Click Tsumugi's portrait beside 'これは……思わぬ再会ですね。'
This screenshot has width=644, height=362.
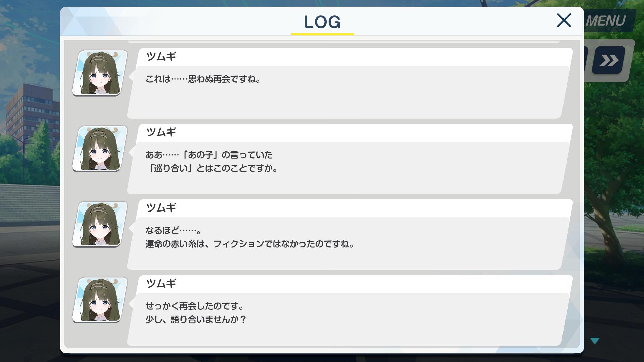point(100,73)
